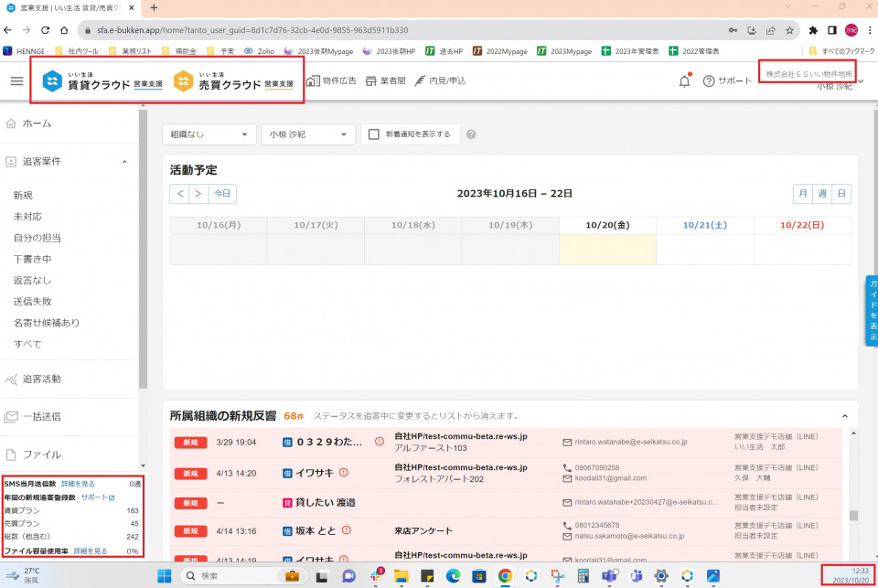The height and width of the screenshot is (588, 878).
Task: Open Slack from the taskbar
Action: (375, 576)
